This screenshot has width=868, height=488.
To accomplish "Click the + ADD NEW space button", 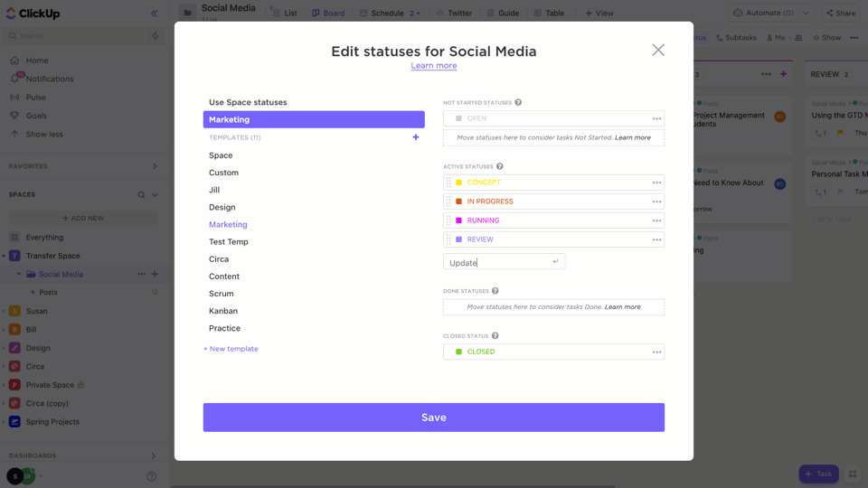I will point(83,218).
